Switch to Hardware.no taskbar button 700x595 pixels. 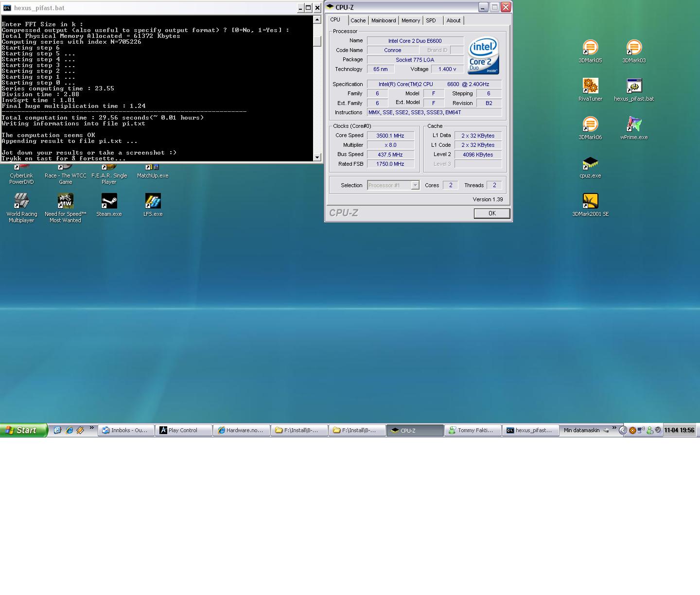pyautogui.click(x=242, y=430)
